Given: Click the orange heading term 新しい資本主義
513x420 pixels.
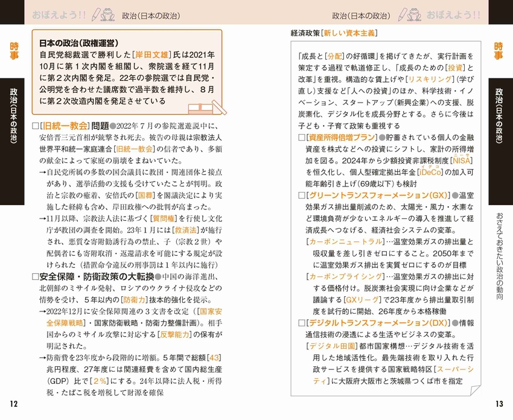Looking at the screenshot, I should [349, 33].
